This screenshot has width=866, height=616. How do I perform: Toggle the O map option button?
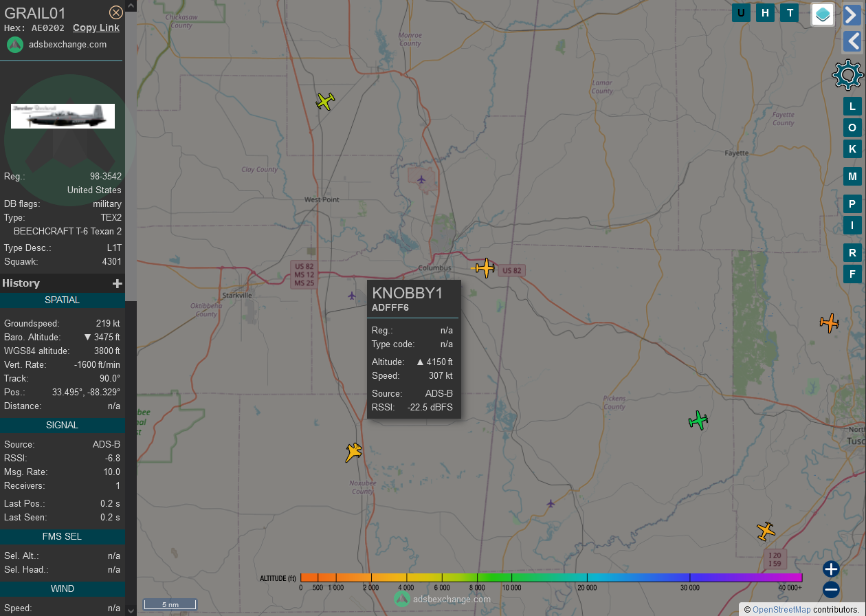[x=852, y=127]
